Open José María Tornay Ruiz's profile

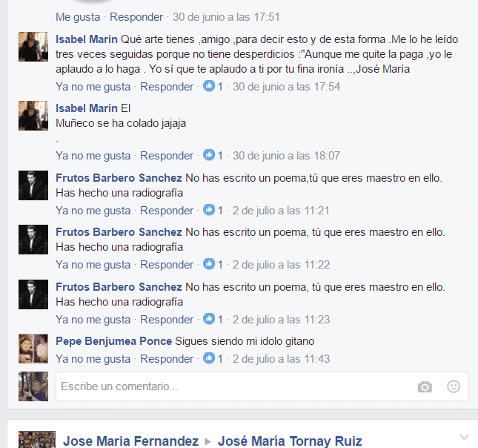point(290,441)
